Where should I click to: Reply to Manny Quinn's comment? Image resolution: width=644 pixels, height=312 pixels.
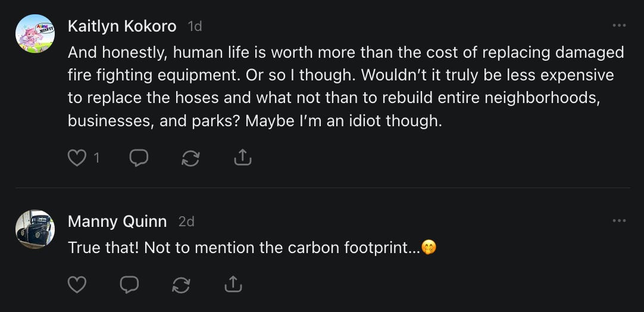click(129, 285)
